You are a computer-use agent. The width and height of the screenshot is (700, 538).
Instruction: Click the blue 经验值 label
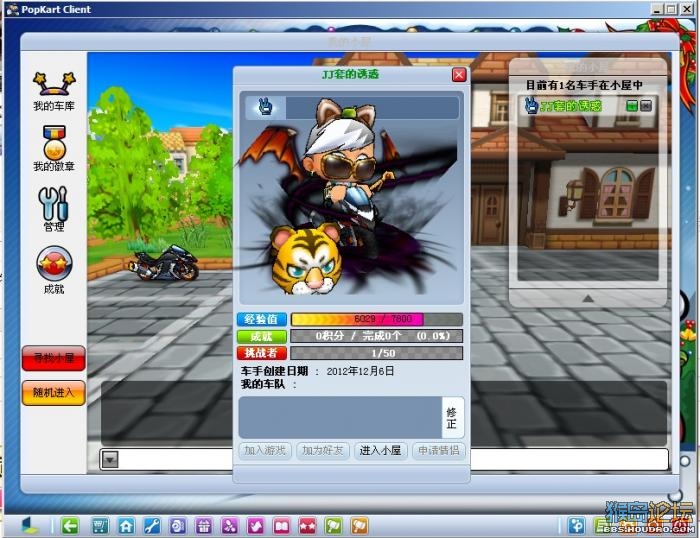tap(262, 319)
